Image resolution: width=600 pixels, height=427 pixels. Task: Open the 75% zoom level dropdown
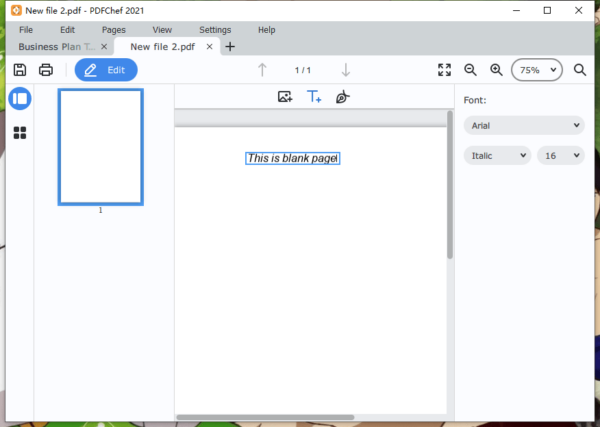pyautogui.click(x=537, y=70)
